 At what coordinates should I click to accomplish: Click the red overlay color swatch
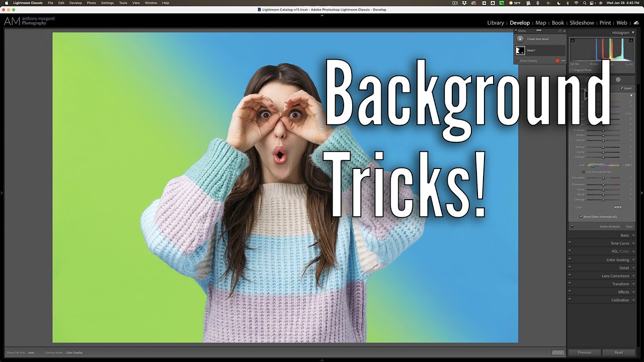[x=557, y=61]
